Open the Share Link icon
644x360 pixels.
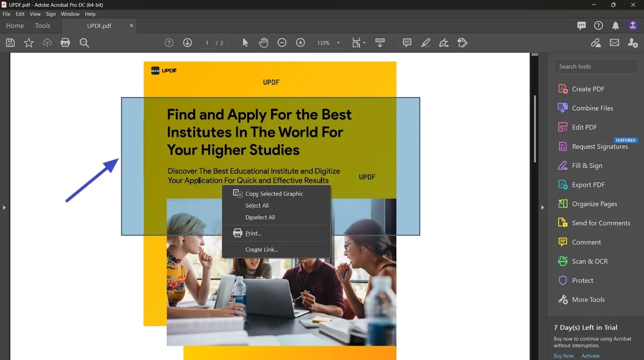click(595, 43)
